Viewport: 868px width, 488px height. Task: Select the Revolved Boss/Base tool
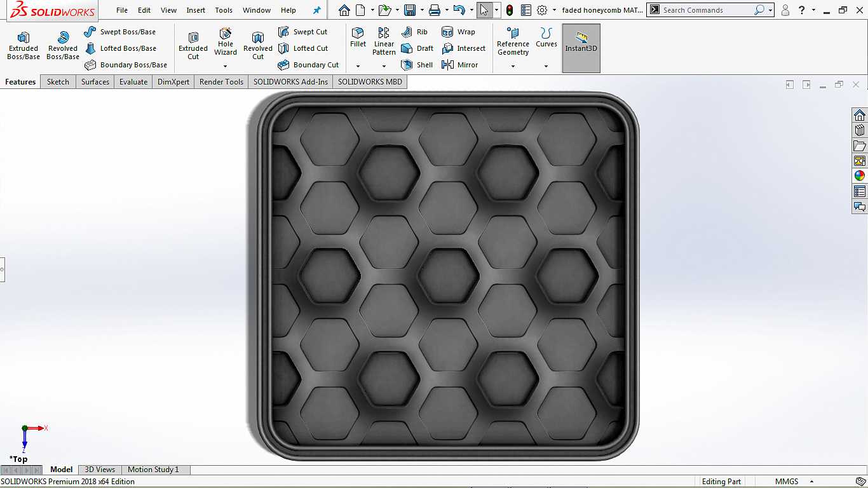(x=63, y=46)
